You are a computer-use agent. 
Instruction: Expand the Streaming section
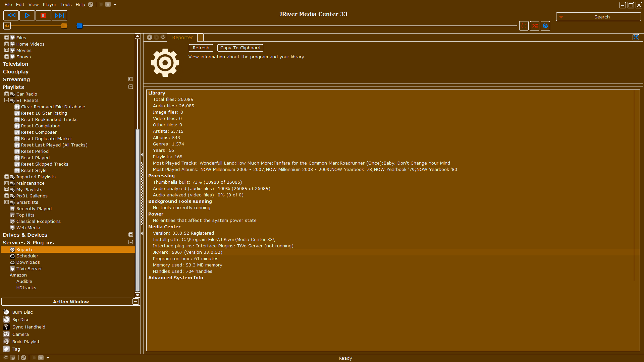coord(131,79)
